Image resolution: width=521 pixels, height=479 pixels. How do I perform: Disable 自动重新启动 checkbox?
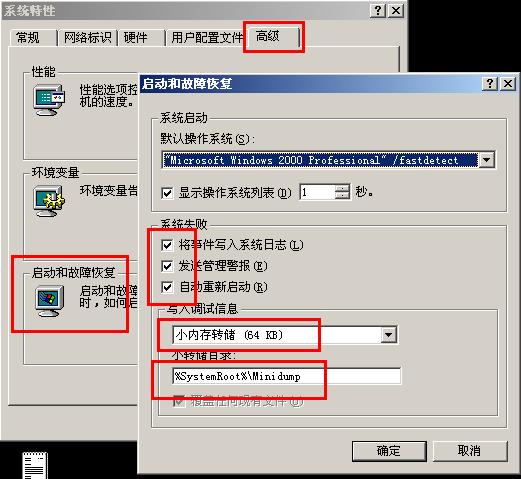point(167,287)
